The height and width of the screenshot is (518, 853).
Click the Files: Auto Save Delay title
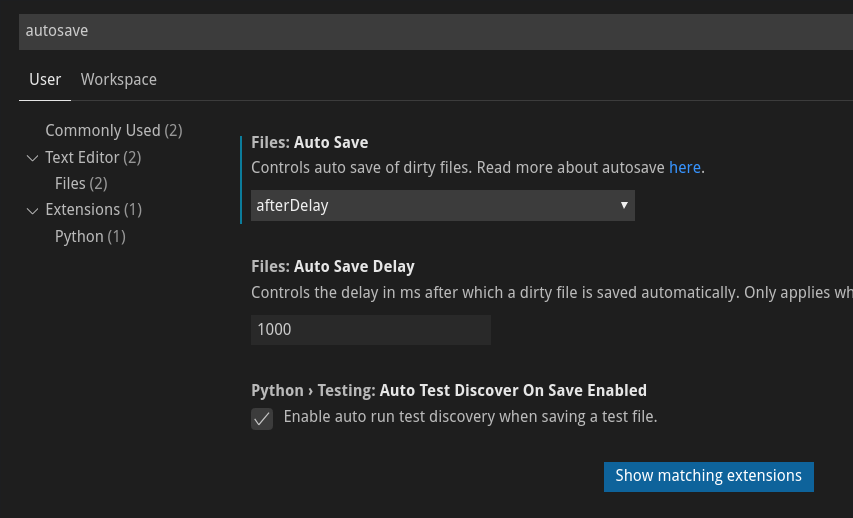pyautogui.click(x=333, y=266)
